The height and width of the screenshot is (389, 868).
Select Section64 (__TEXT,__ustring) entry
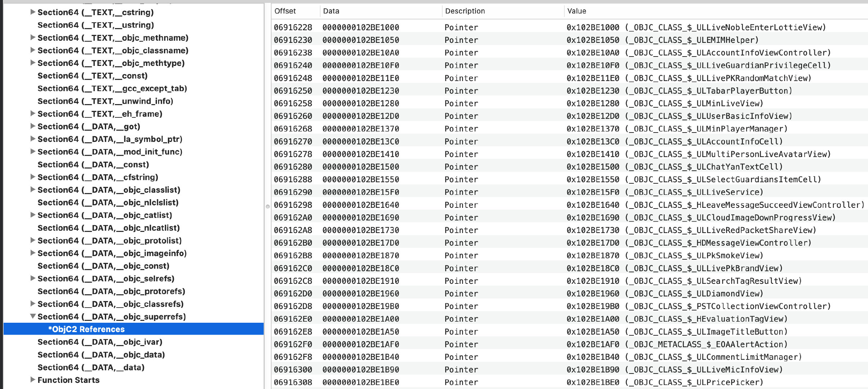95,25
